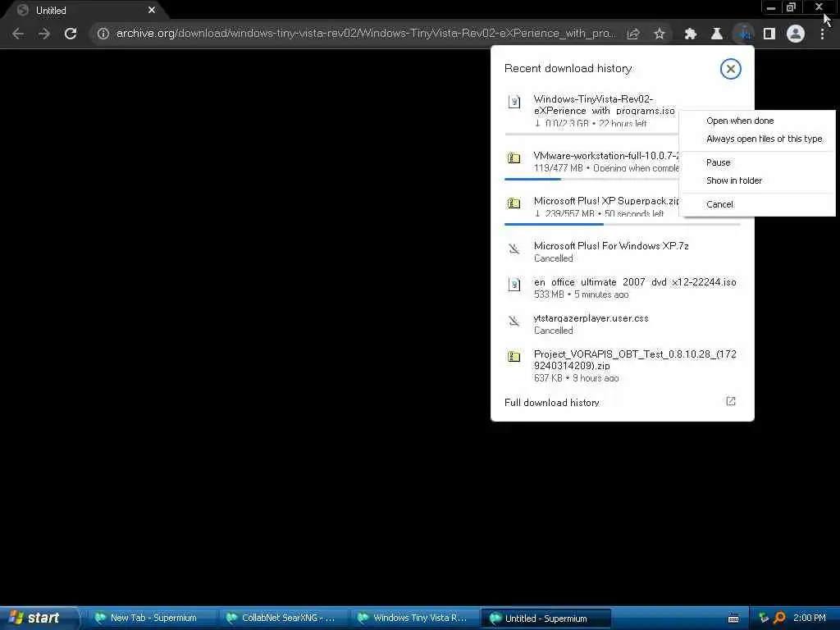Click Microsoft Plus! For Windows XP.7z entry
Image resolution: width=840 pixels, height=630 pixels.
coord(622,251)
